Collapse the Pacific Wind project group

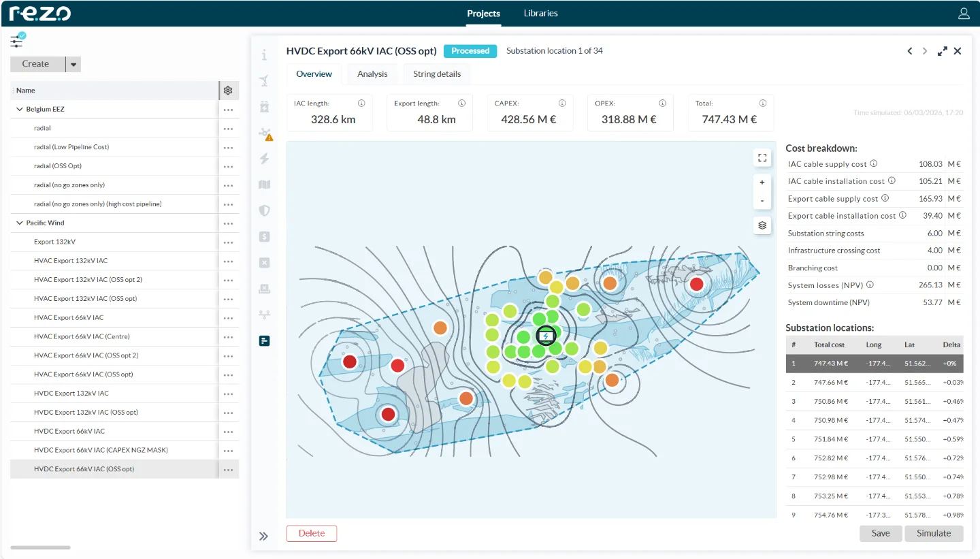click(19, 223)
